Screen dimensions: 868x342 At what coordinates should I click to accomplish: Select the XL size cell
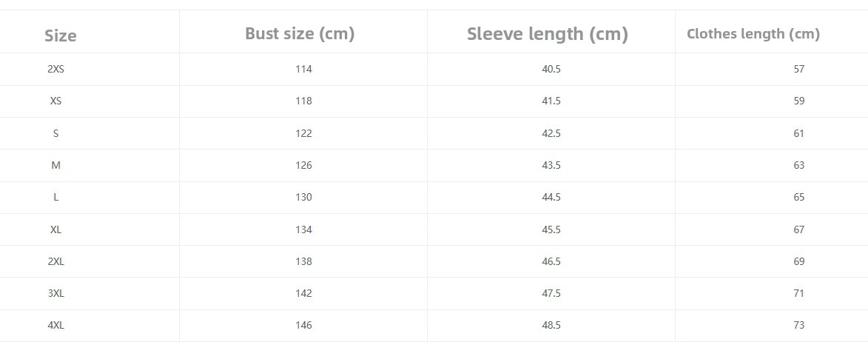(55, 229)
